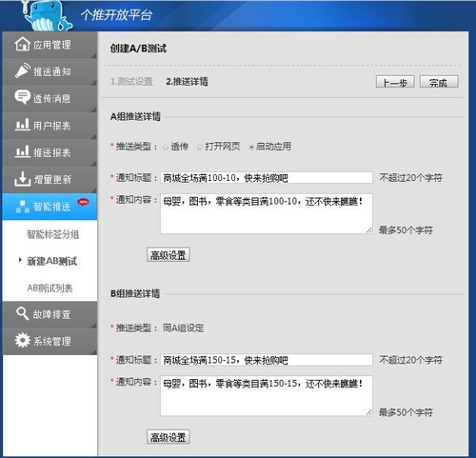Click group A 通知标题 input field
This screenshot has height=458, width=476.
(x=267, y=178)
